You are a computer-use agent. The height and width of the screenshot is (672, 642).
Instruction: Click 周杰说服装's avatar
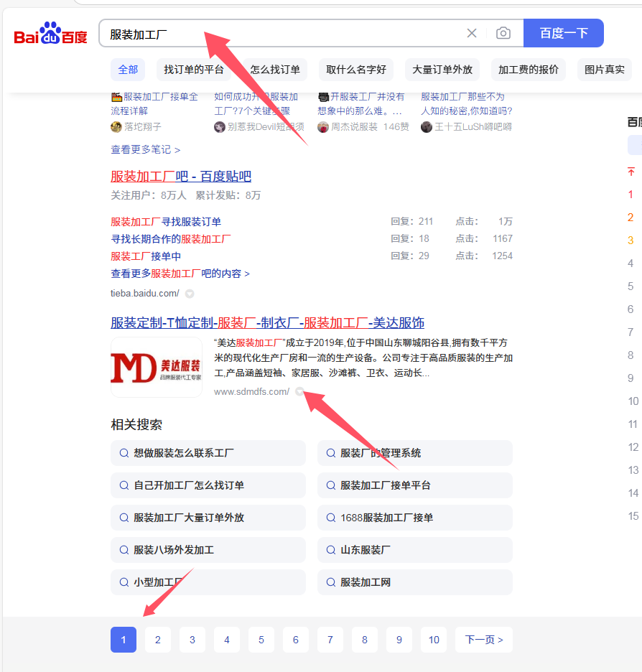coord(322,127)
